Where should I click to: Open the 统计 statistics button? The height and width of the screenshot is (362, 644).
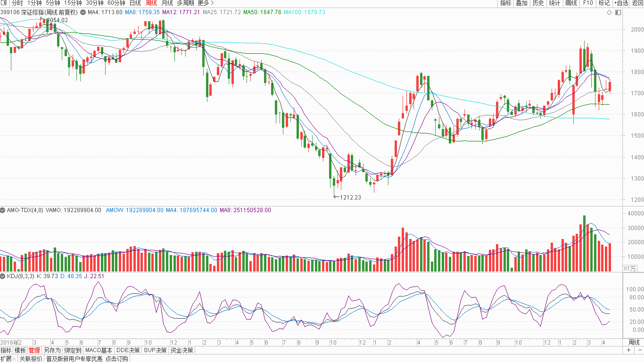click(554, 3)
